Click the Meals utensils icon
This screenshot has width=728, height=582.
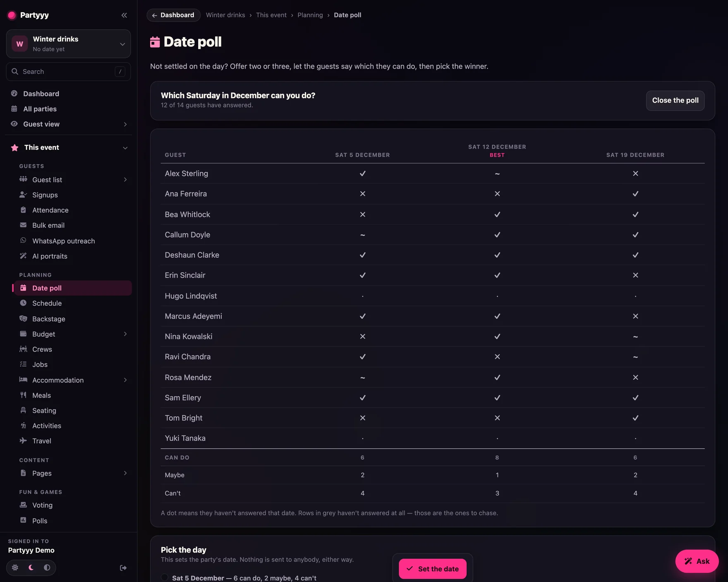[x=23, y=395]
